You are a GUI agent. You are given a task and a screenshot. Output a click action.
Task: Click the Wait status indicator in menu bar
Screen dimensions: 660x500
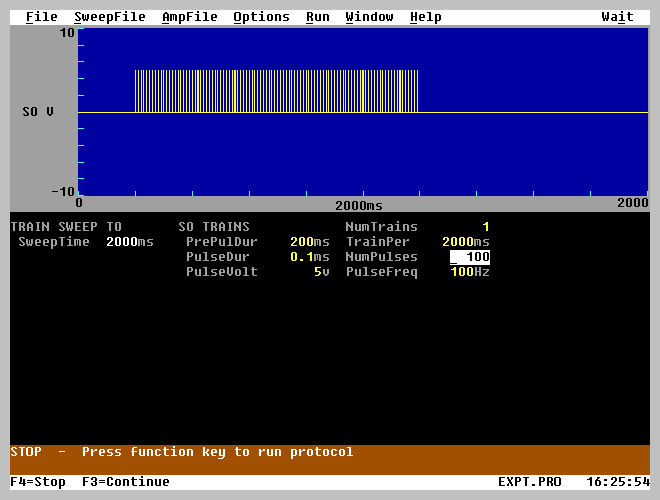pos(617,17)
